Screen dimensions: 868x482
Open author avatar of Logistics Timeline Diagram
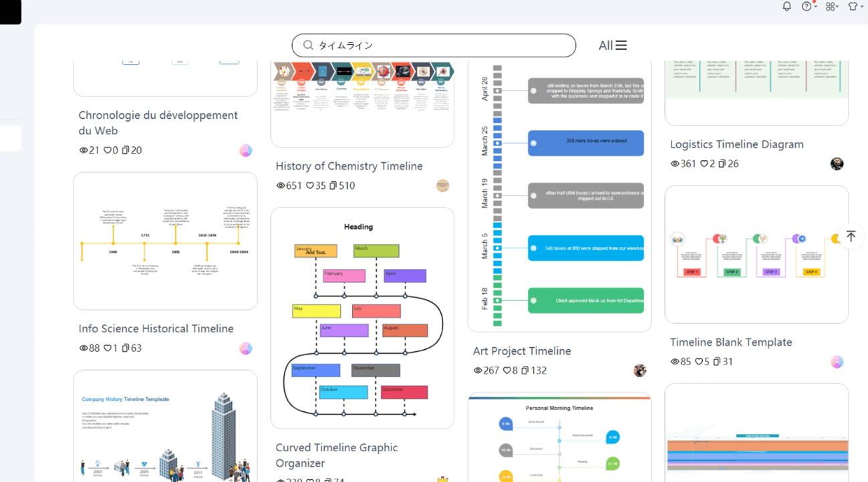coord(837,164)
